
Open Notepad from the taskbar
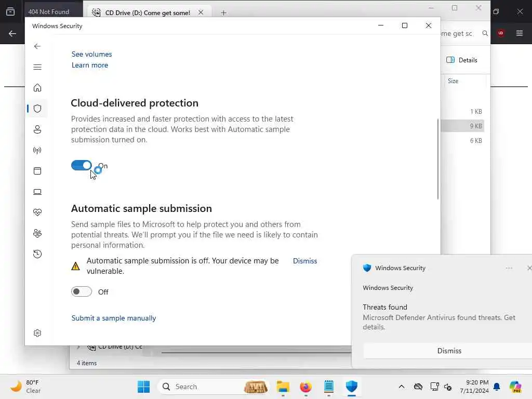[329, 387]
